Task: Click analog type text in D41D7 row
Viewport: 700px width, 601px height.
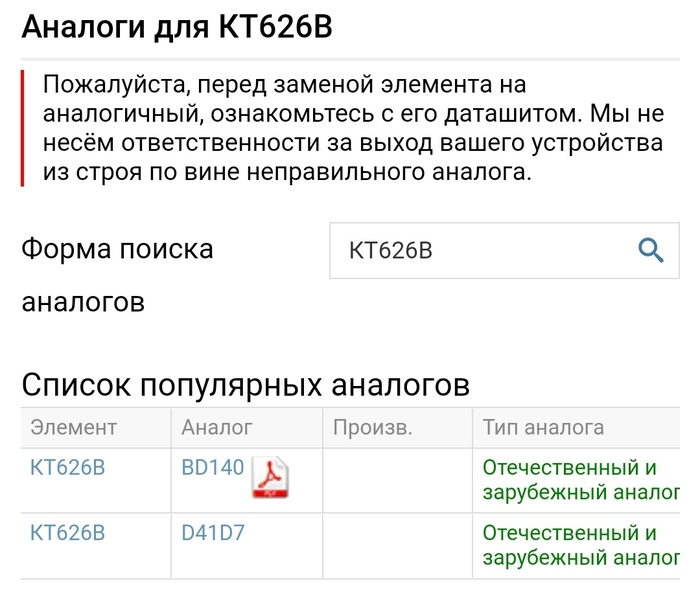Action: (581, 545)
